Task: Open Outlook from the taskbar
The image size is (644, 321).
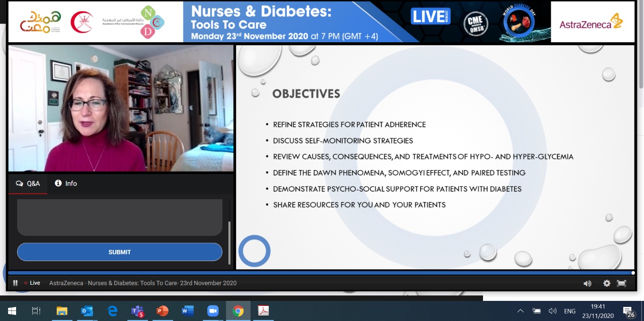Action: (x=87, y=311)
